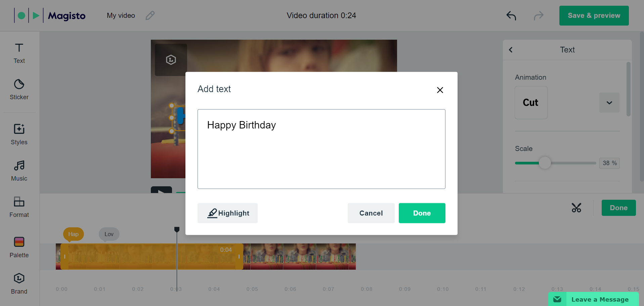
Task: Expand the Animation dropdown arrow
Action: pos(609,103)
